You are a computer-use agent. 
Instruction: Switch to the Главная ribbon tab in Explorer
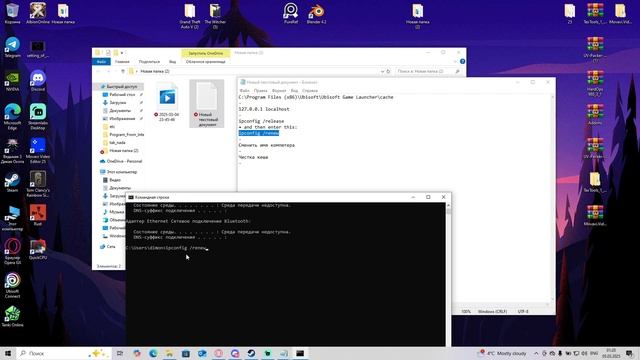click(122, 62)
